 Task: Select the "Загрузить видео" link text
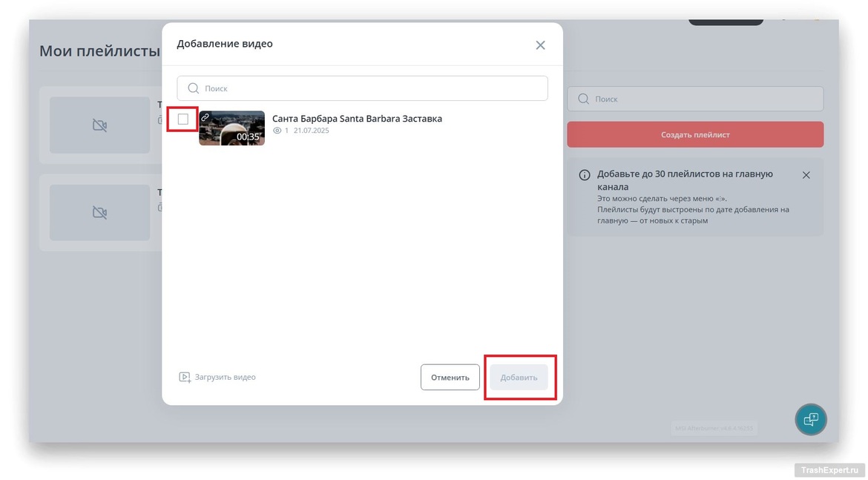(225, 377)
